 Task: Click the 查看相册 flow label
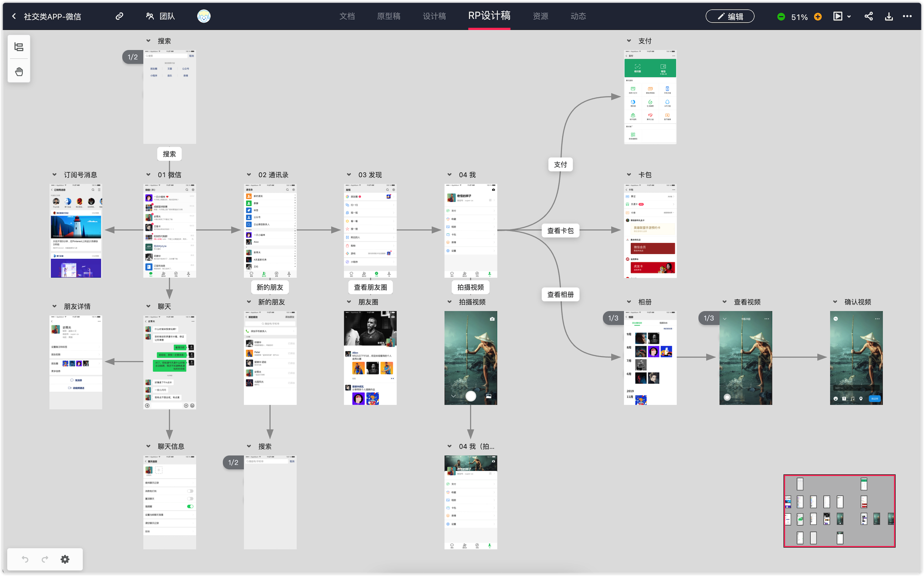tap(560, 294)
